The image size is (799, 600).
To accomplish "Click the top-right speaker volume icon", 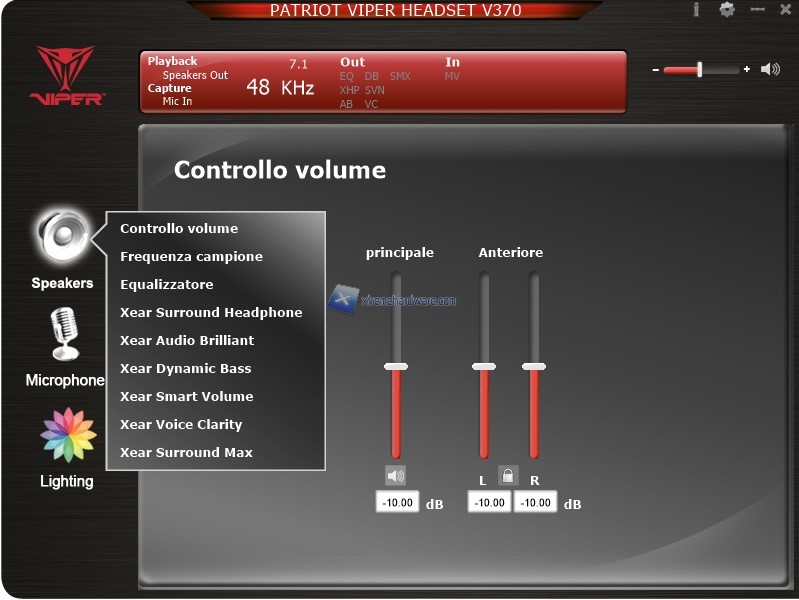I will click(770, 70).
